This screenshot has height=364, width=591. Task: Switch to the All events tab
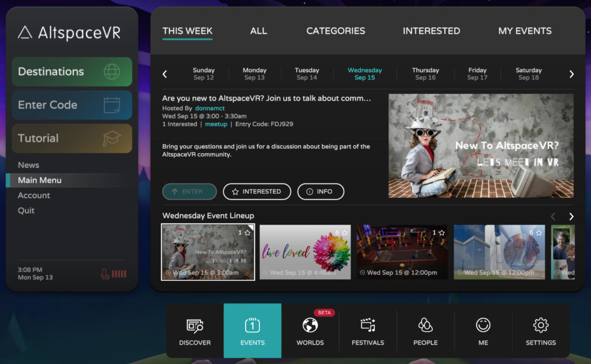259,31
